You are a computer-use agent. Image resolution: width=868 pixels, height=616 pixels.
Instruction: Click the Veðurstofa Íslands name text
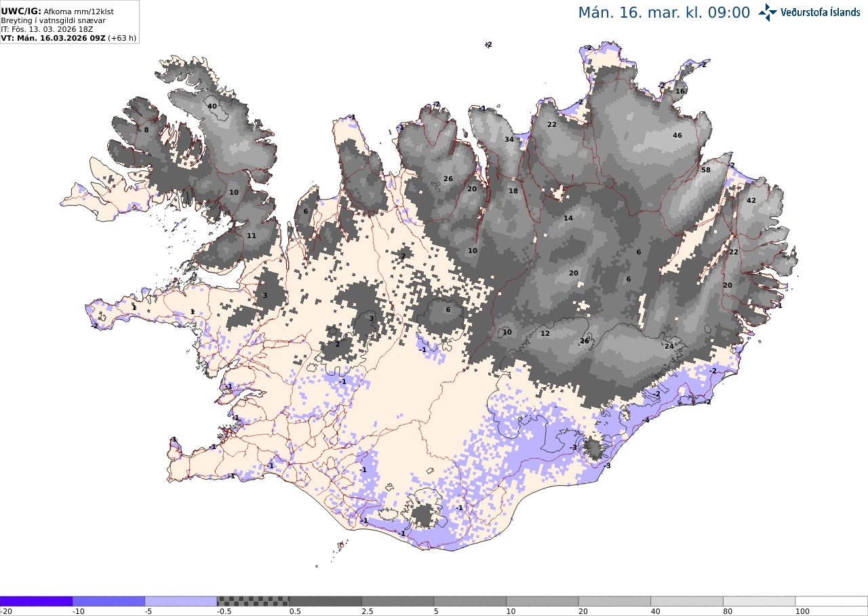pos(820,12)
